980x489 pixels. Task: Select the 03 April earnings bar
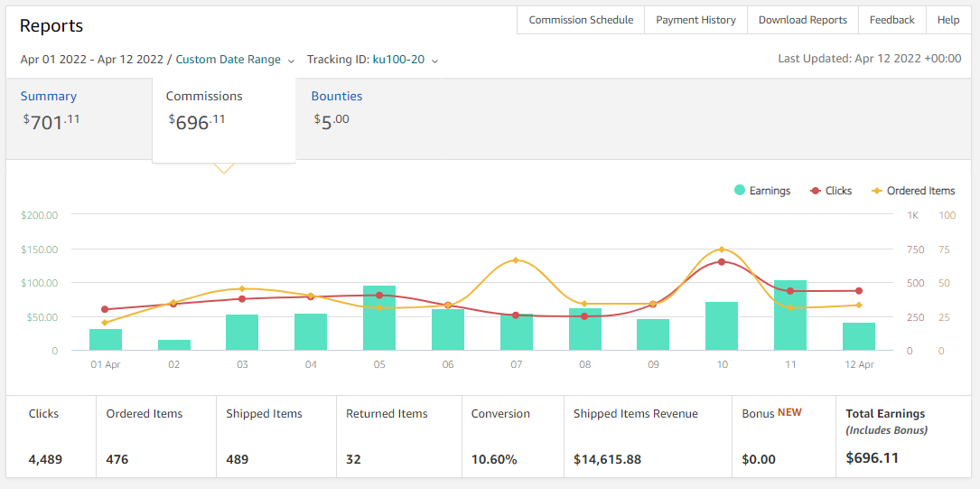coord(242,332)
